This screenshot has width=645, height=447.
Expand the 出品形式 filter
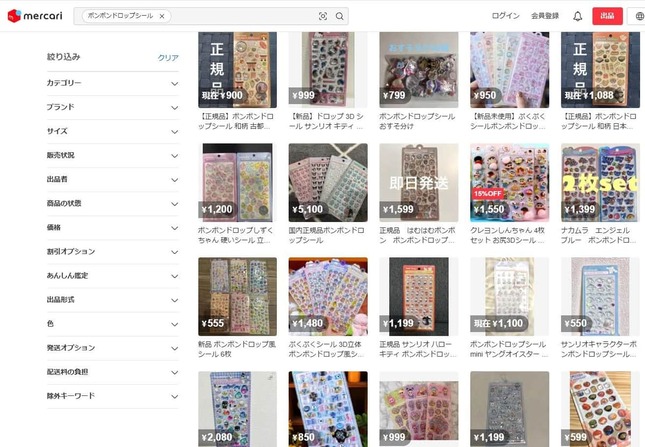(x=112, y=300)
